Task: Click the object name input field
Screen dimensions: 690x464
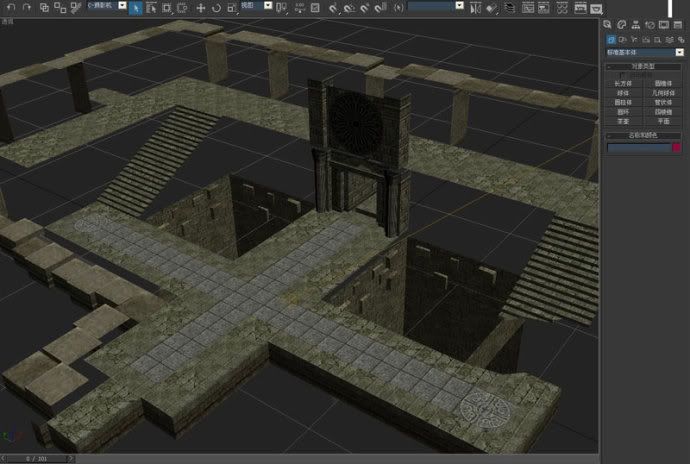Action: tap(637, 147)
